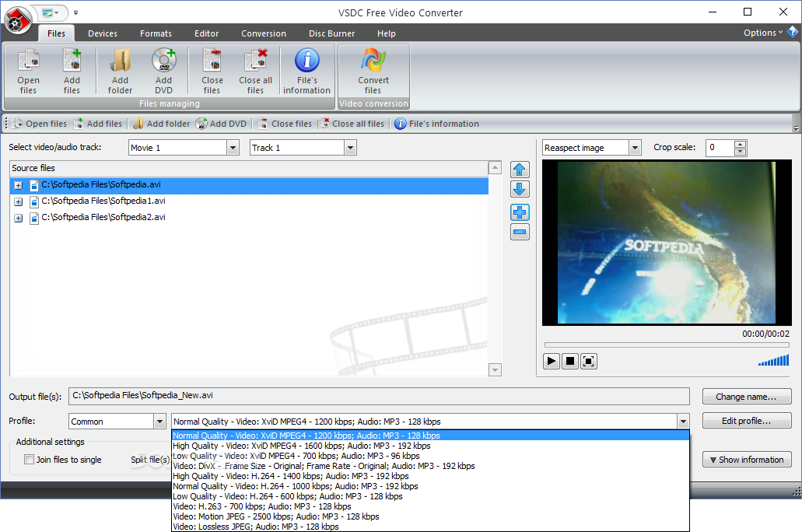Enable Join files to single checkbox
Image resolution: width=802 pixels, height=532 pixels.
(x=29, y=460)
